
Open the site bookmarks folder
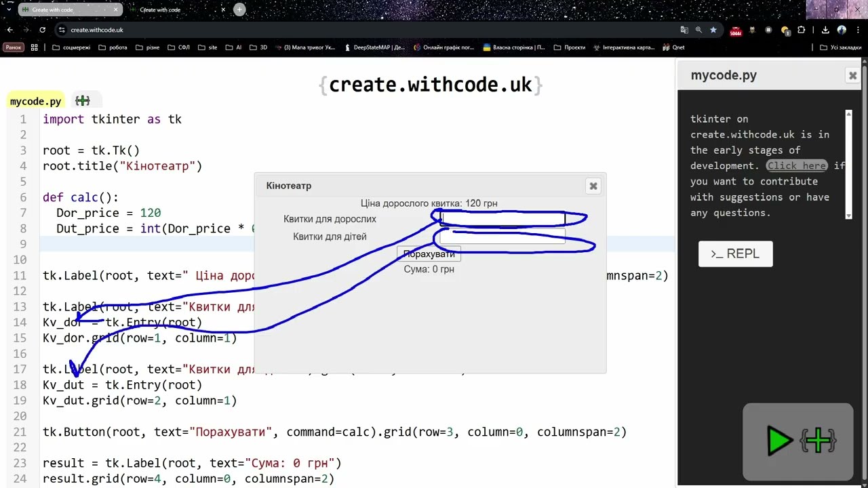pyautogui.click(x=208, y=47)
